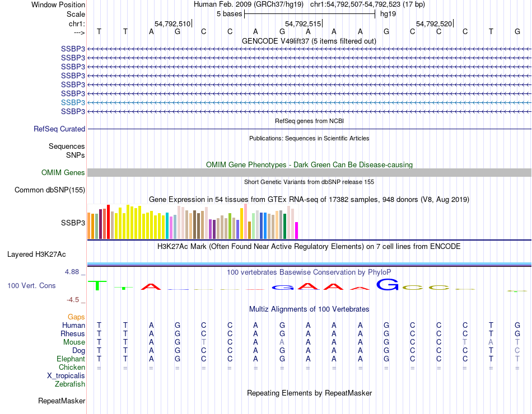Viewport: 532px width, 414px height.
Task: Click the RefSeq Curated intron line
Action: 309,129
